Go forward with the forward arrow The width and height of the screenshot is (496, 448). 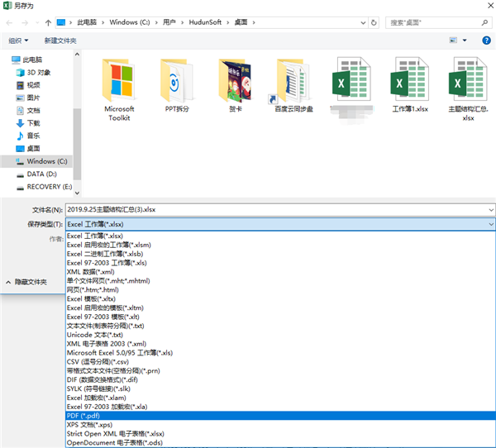pos(25,23)
